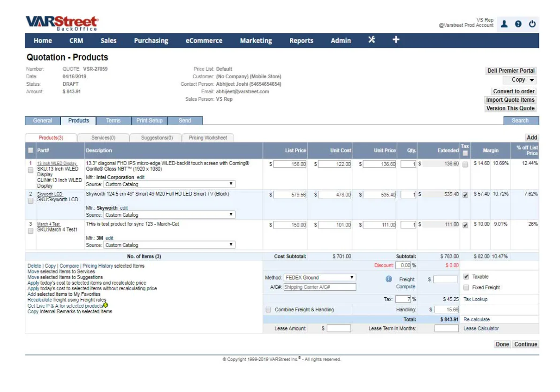Click the VARStreet BackOffice logo

62,23
